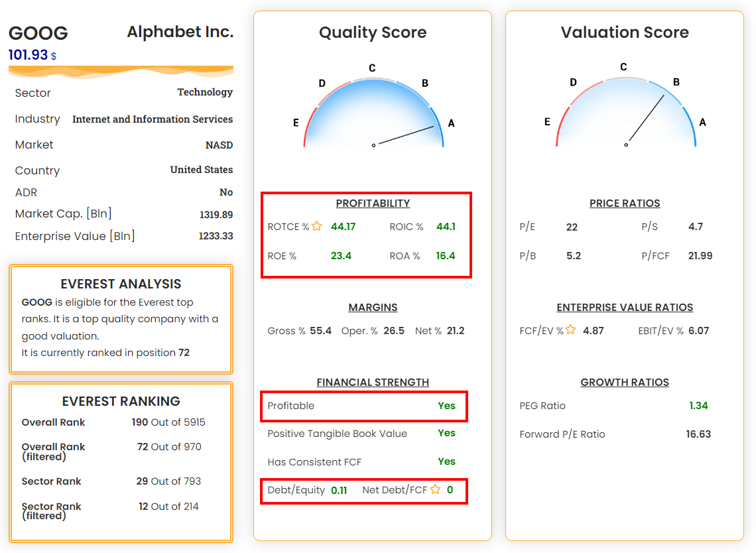
Task: Click the FINANCIAL STRENGTH heading
Action: pyautogui.click(x=373, y=383)
